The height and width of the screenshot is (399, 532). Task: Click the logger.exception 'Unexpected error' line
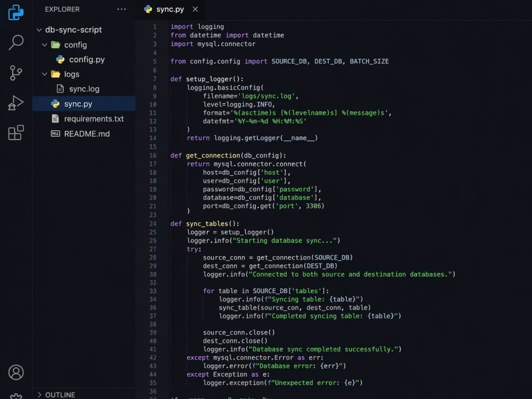[x=283, y=383]
